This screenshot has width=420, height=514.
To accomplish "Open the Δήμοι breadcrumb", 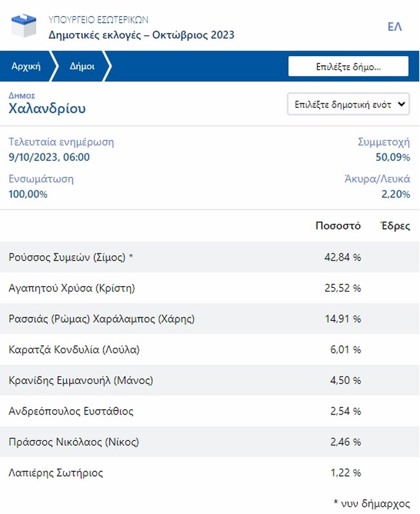I will coord(82,66).
